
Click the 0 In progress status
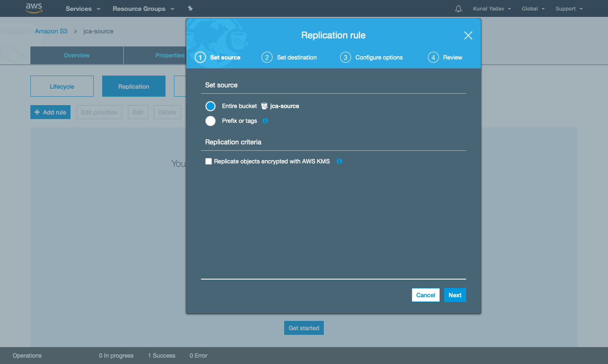(x=116, y=356)
